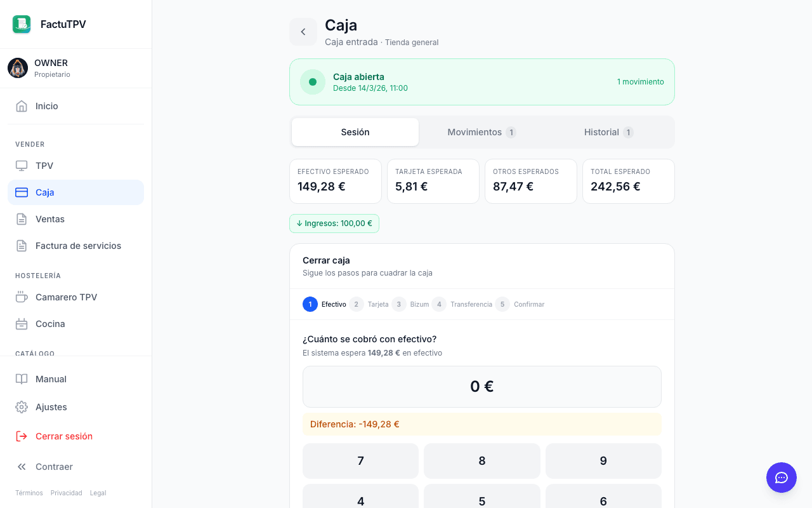This screenshot has height=508, width=812.
Task: Tap the 8 key on the keypad
Action: click(x=482, y=461)
